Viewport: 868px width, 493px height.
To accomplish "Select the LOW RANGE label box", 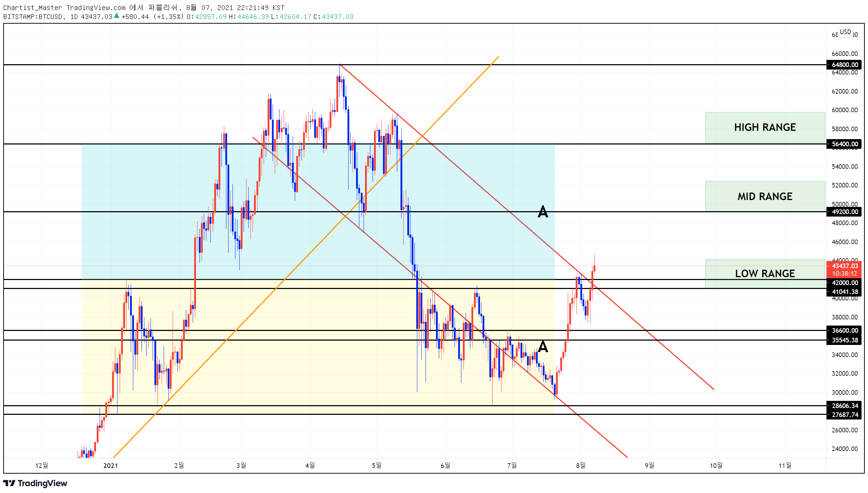I will click(x=765, y=273).
